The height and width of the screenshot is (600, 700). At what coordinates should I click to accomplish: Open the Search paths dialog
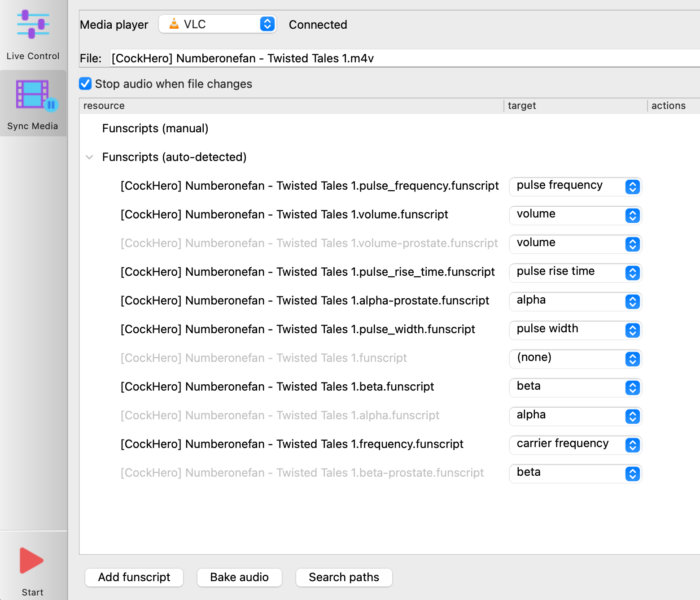[344, 577]
